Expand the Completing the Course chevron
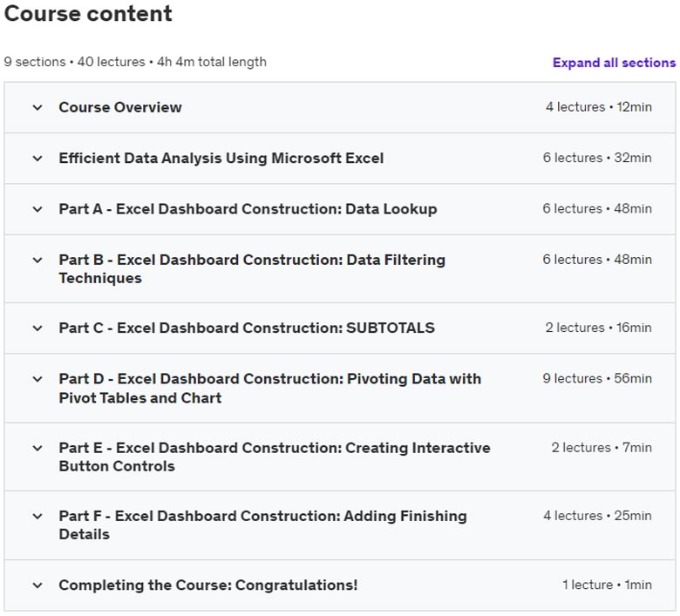Screen dimensions: 680x616 (37, 586)
